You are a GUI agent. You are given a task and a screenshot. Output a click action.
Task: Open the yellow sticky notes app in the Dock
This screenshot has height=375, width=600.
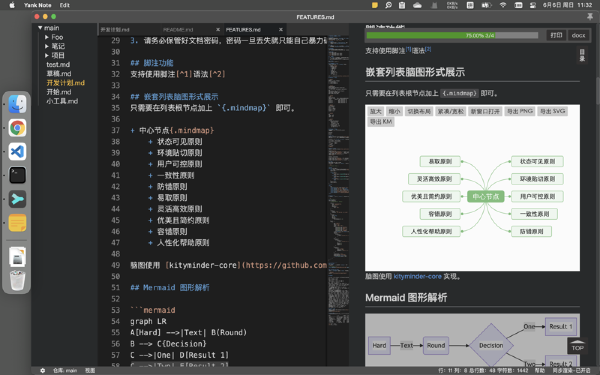17,223
